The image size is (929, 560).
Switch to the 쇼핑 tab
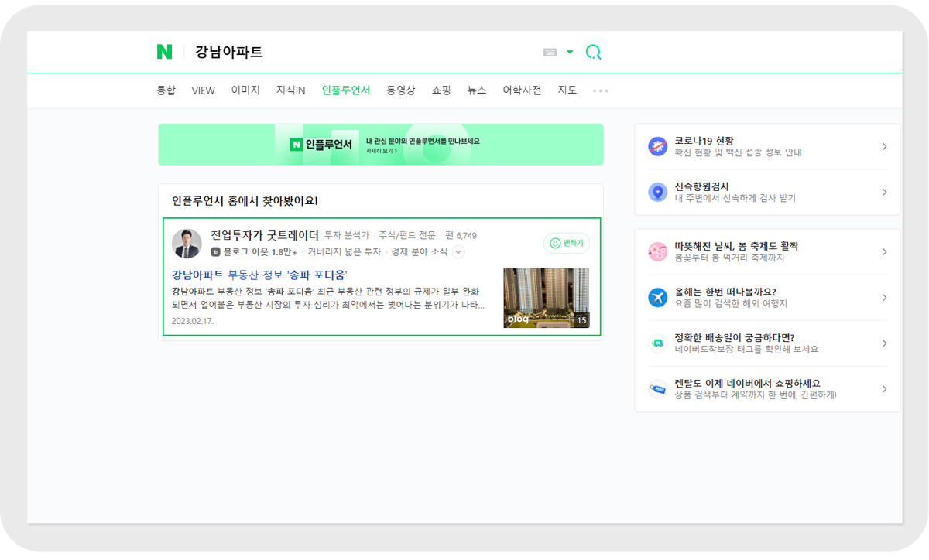441,90
